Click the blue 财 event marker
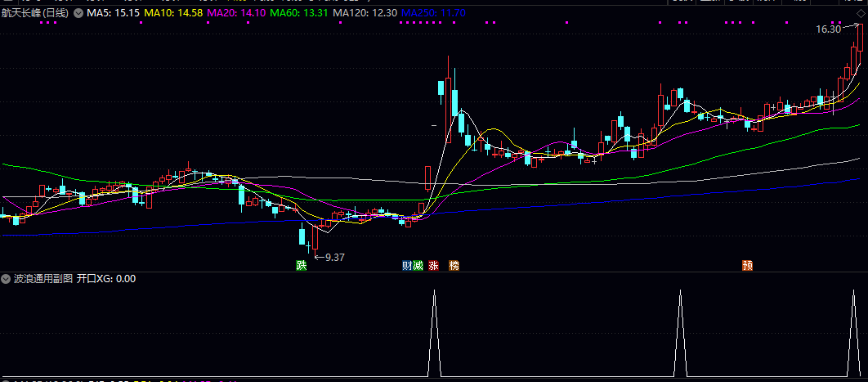The image size is (868, 382). tap(407, 265)
